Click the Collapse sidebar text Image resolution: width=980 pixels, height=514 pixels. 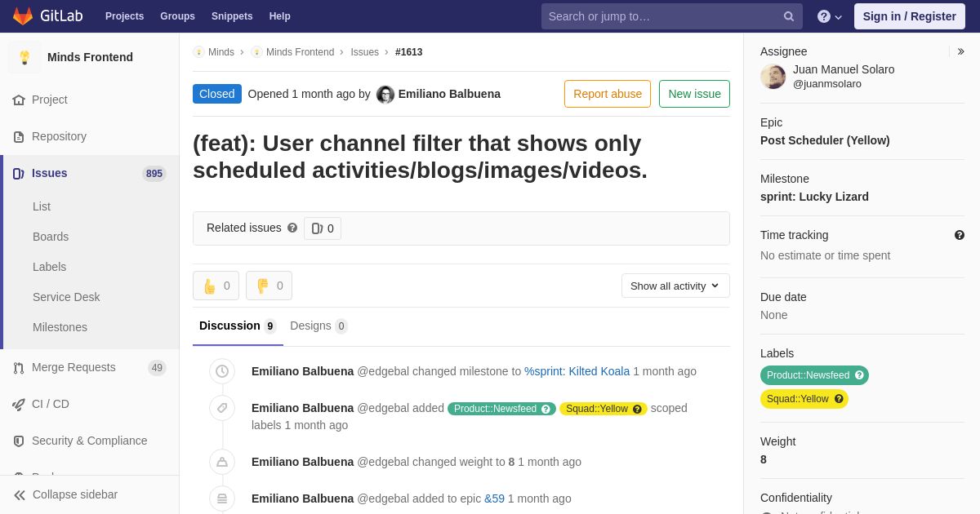75,494
